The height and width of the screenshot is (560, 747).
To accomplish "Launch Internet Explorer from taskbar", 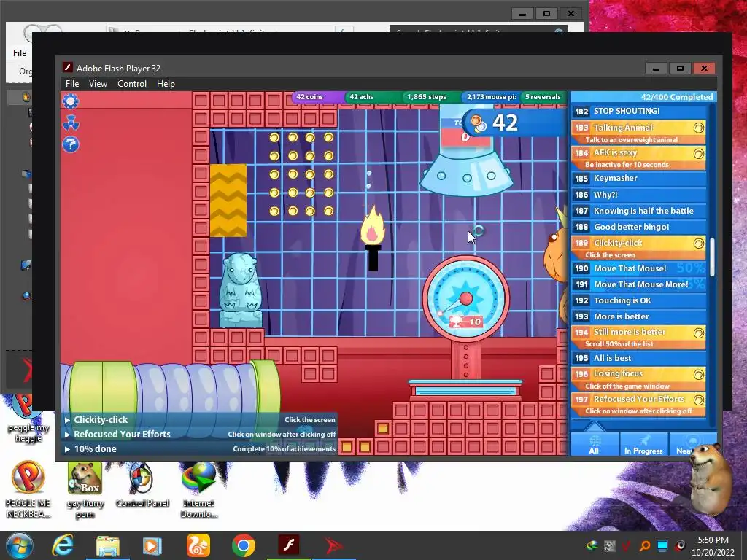I will [63, 545].
